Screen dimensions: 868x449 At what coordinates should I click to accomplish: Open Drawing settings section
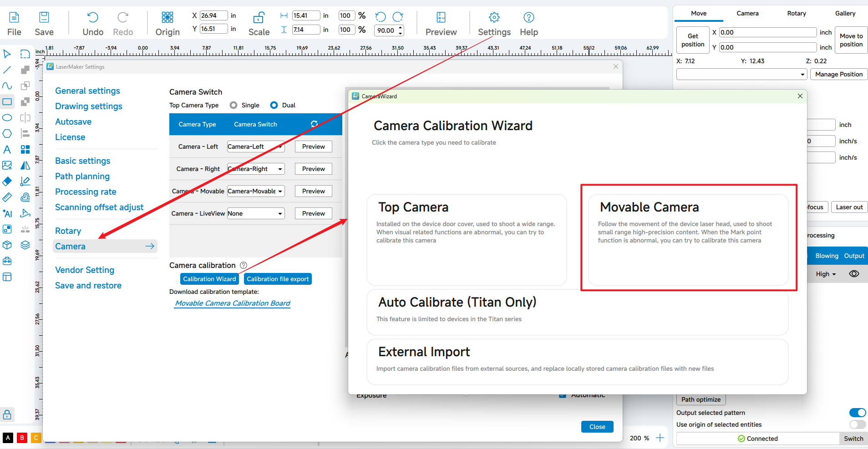(89, 106)
